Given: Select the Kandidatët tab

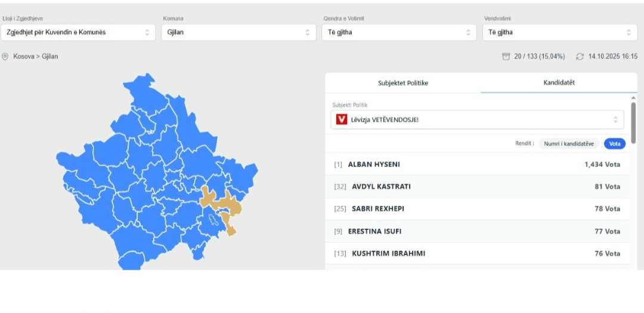Looking at the screenshot, I should (x=559, y=83).
